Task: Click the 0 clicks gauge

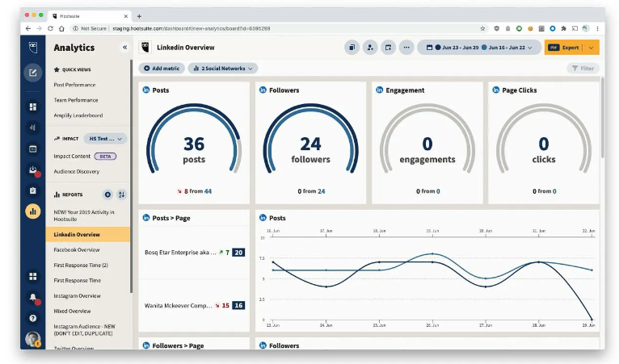Action: [x=544, y=140]
